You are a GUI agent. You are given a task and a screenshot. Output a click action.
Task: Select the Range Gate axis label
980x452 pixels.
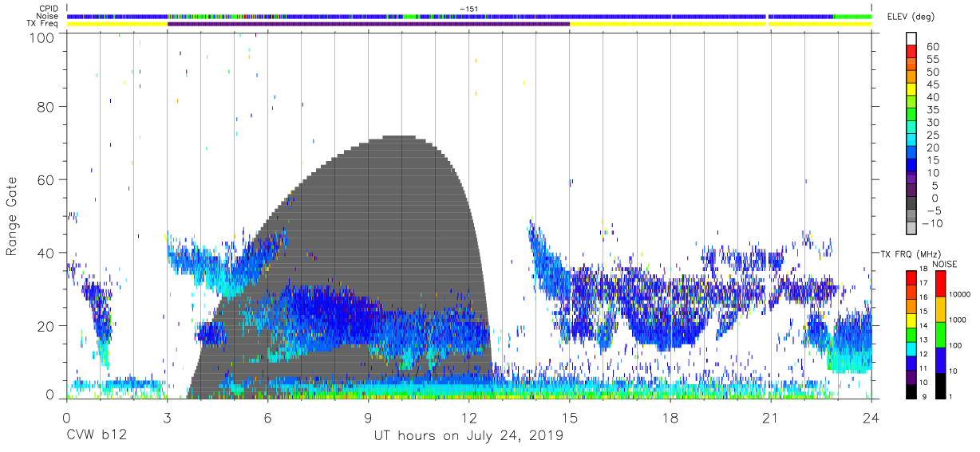coord(12,216)
